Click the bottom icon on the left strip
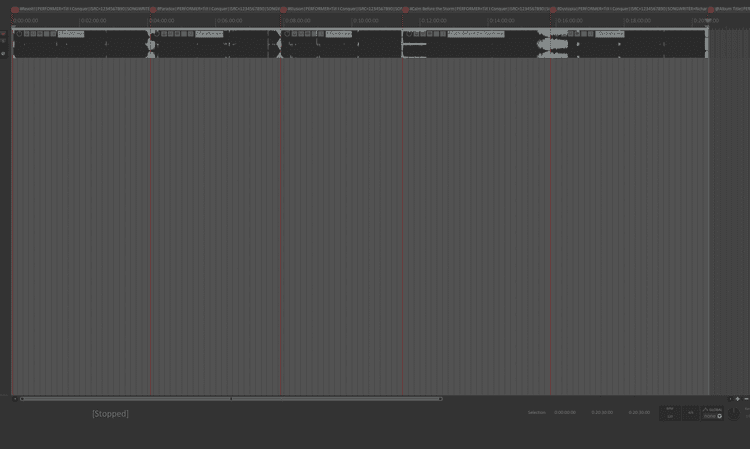 coord(3,54)
